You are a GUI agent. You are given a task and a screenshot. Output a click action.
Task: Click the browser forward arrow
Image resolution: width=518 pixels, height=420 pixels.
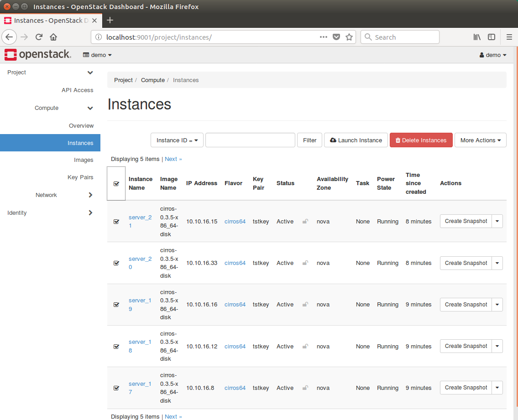point(24,37)
